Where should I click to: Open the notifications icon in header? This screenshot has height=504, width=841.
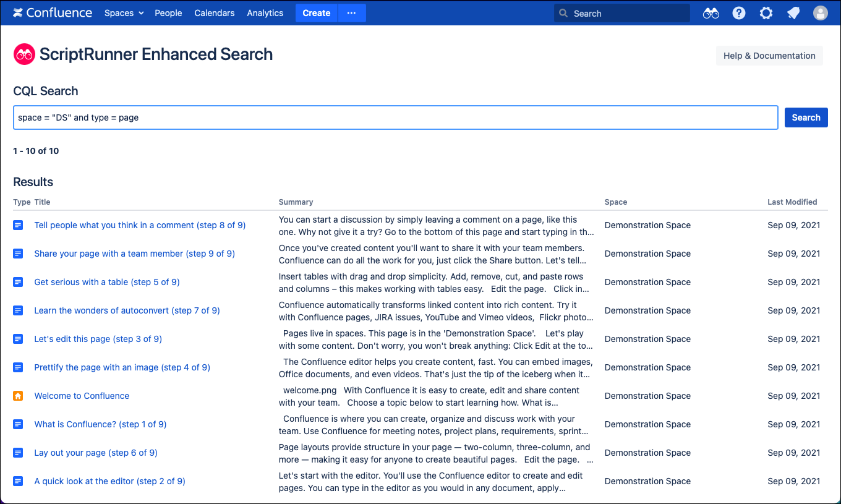point(793,13)
